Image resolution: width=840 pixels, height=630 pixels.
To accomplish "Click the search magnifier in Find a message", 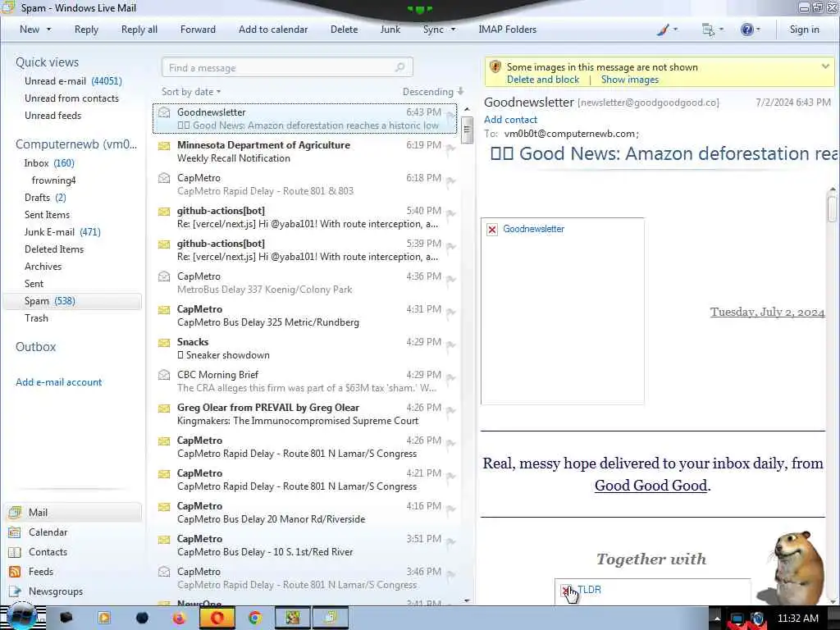I will coord(399,67).
